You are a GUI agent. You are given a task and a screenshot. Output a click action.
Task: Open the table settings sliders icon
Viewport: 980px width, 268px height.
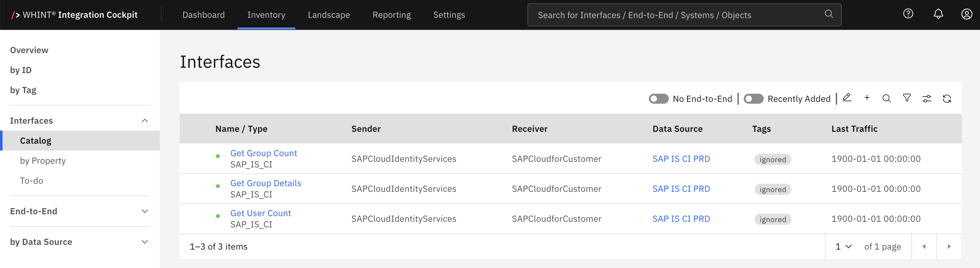pyautogui.click(x=927, y=99)
